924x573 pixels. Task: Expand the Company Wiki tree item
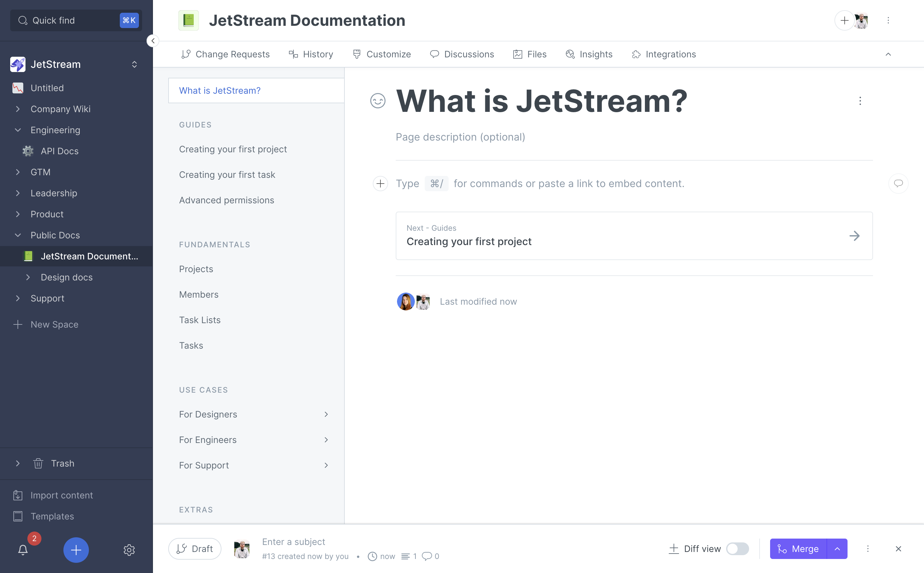coord(18,109)
